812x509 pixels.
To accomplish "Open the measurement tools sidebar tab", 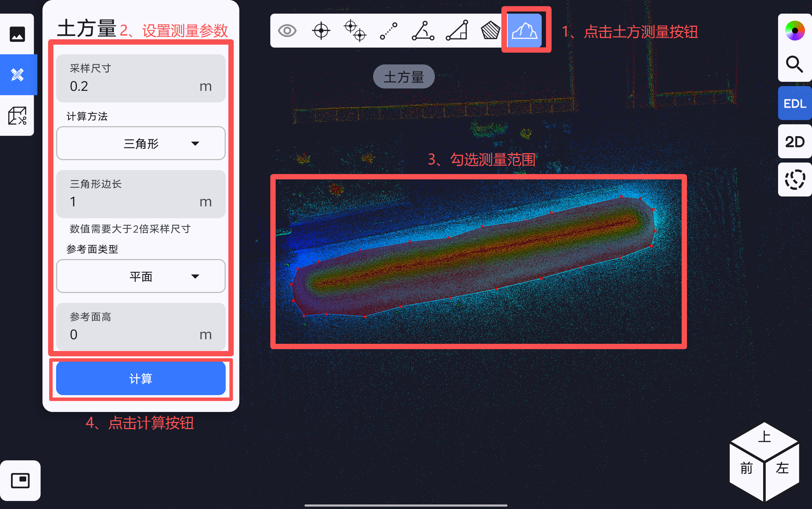I will point(17,75).
